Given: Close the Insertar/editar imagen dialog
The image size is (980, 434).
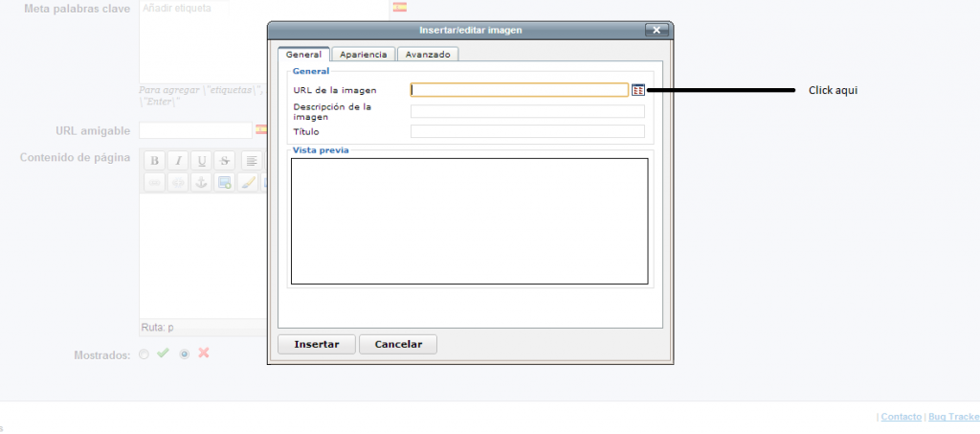Looking at the screenshot, I should tap(656, 31).
